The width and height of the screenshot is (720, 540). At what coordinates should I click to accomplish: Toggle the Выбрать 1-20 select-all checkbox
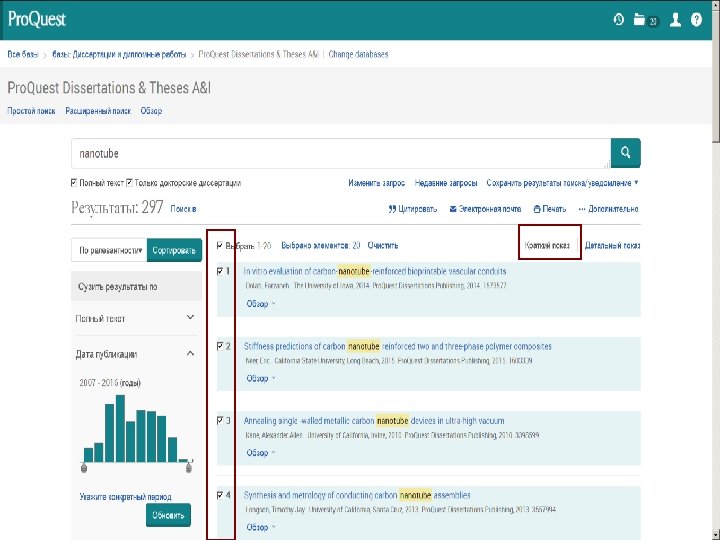click(220, 246)
